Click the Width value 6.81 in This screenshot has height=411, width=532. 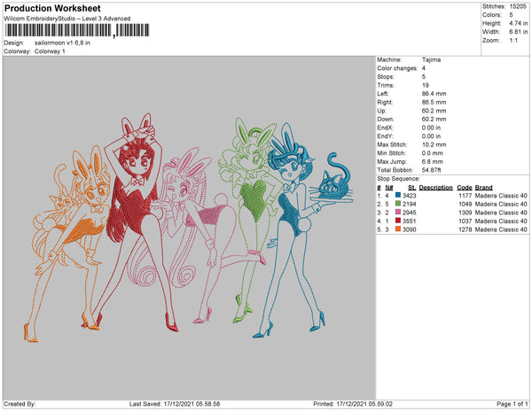[x=518, y=32]
